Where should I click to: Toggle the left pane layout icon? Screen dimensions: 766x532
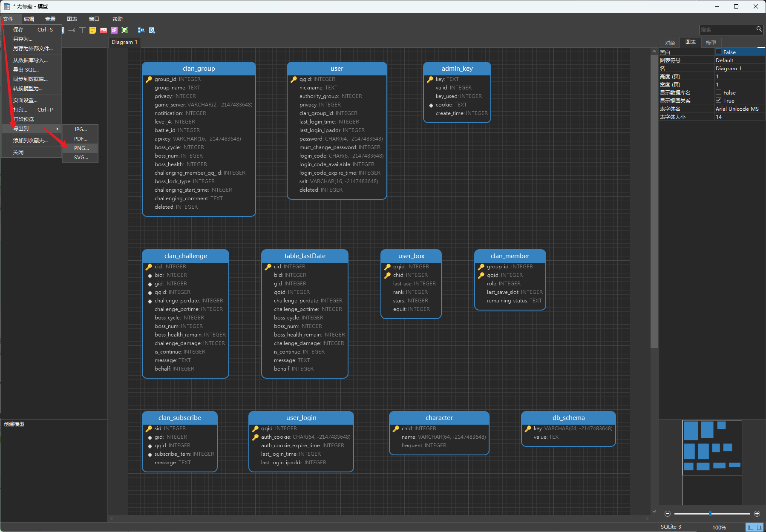(751, 527)
